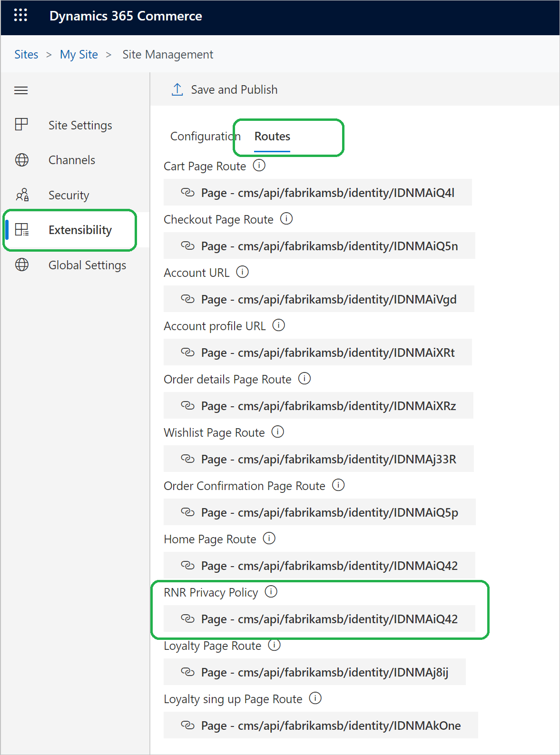
Task: Click the Save and Publish upload icon
Action: click(177, 89)
